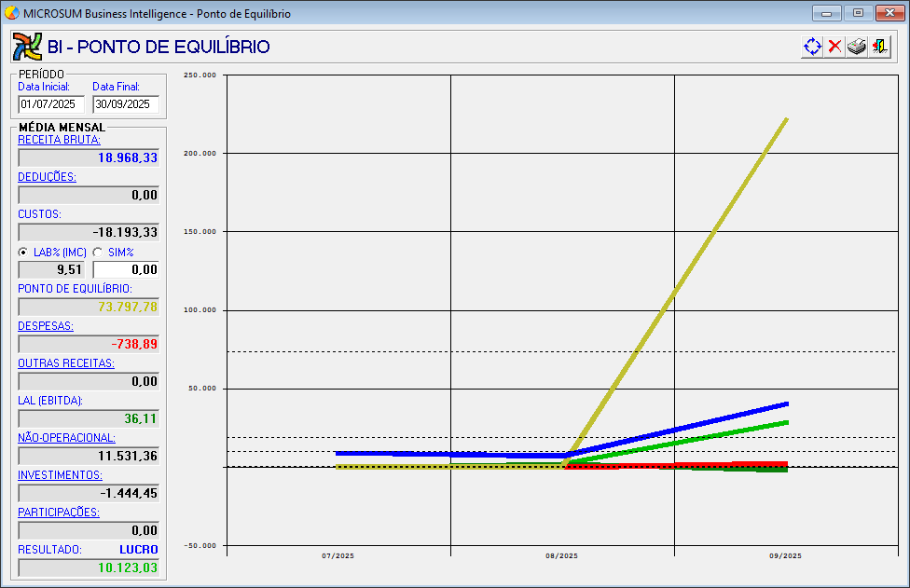
Task: Open the DESPESAS link
Action: (46, 326)
